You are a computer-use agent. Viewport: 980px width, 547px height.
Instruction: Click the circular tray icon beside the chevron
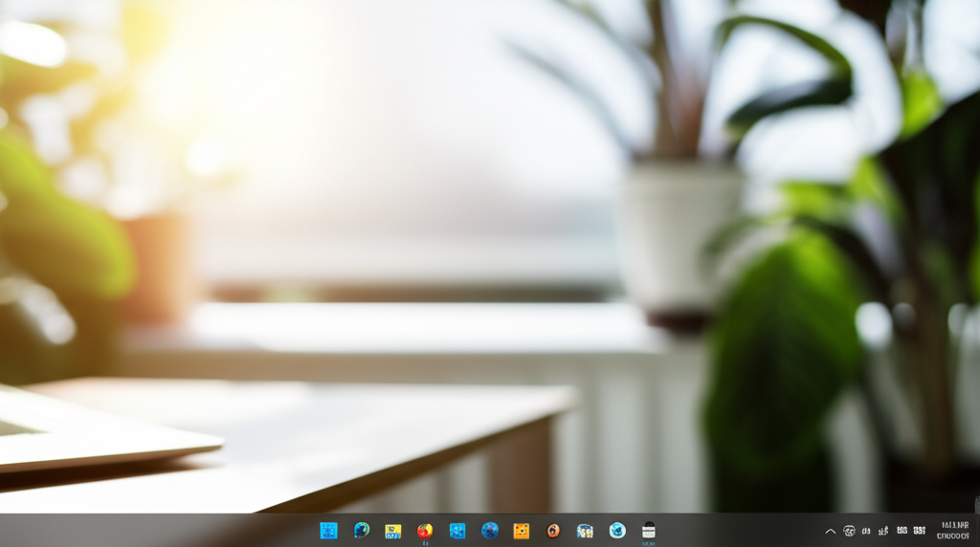tap(849, 531)
